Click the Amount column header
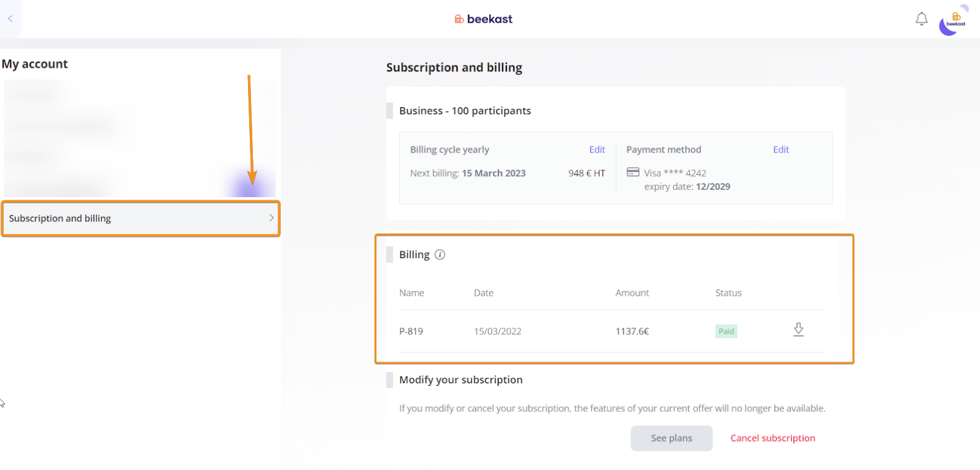Image resolution: width=980 pixels, height=470 pixels. tap(632, 293)
